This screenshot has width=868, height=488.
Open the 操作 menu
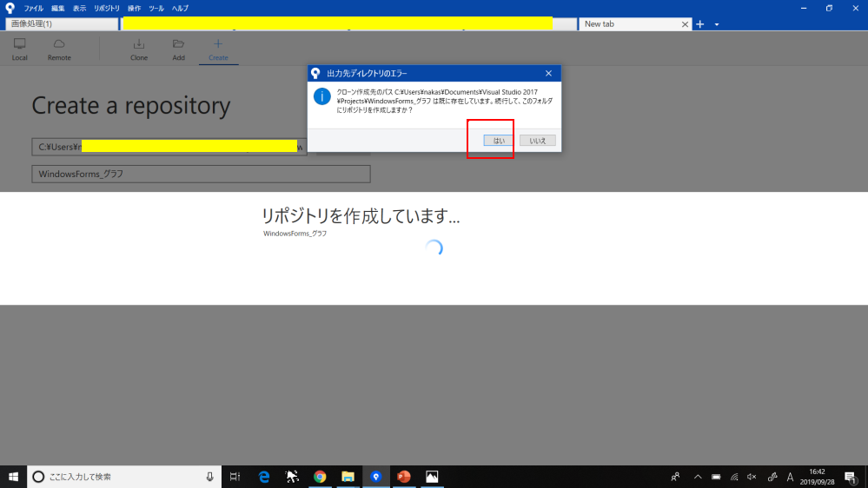pos(134,9)
